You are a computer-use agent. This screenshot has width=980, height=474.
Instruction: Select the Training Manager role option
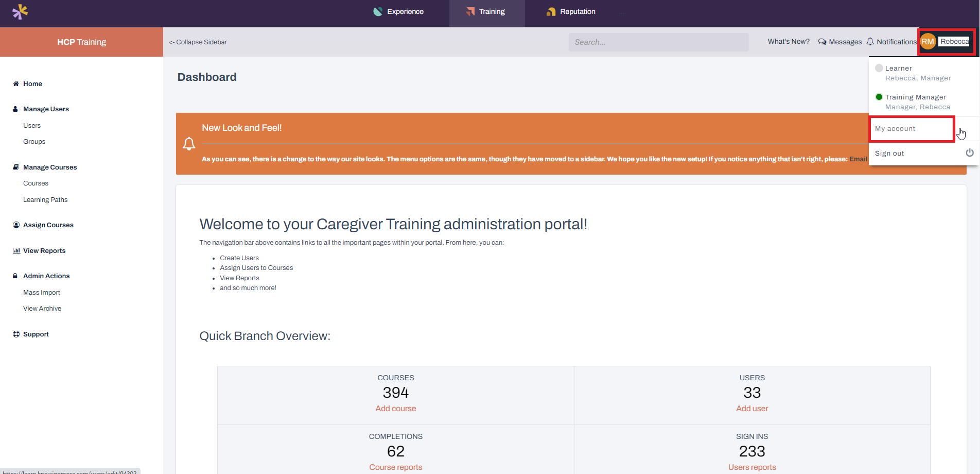coord(916,97)
